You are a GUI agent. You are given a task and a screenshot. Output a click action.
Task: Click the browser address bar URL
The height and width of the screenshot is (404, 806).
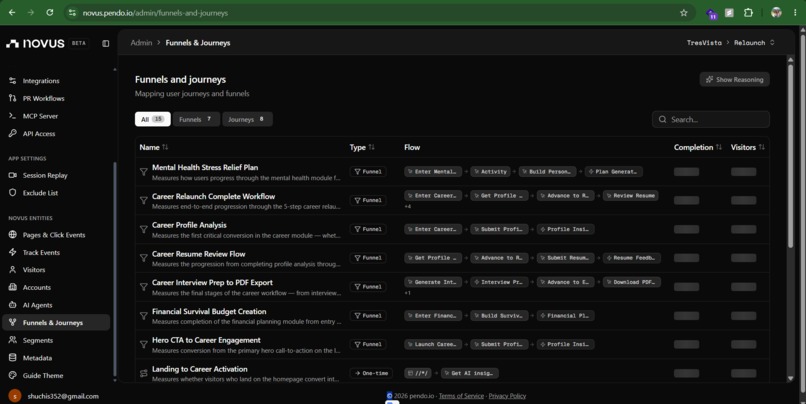(155, 13)
